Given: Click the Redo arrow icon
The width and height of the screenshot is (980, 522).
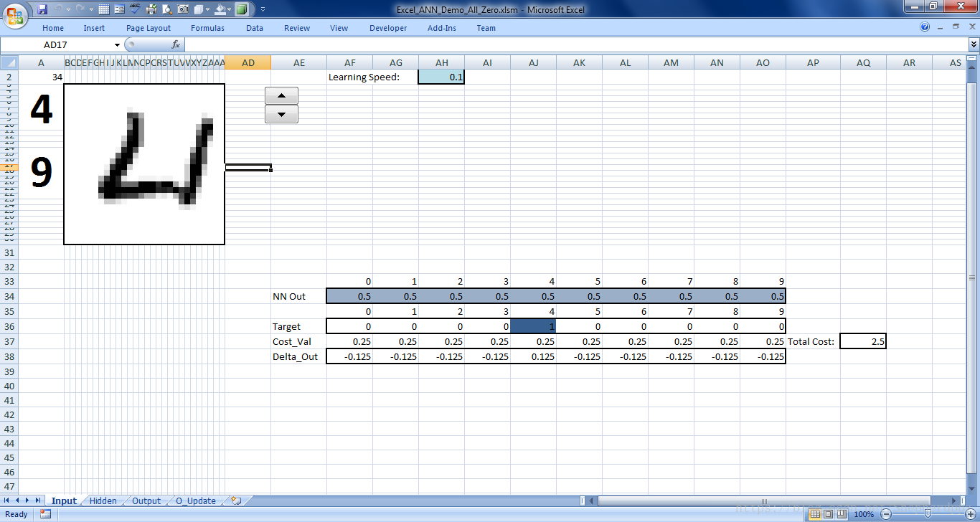Looking at the screenshot, I should [x=80, y=9].
